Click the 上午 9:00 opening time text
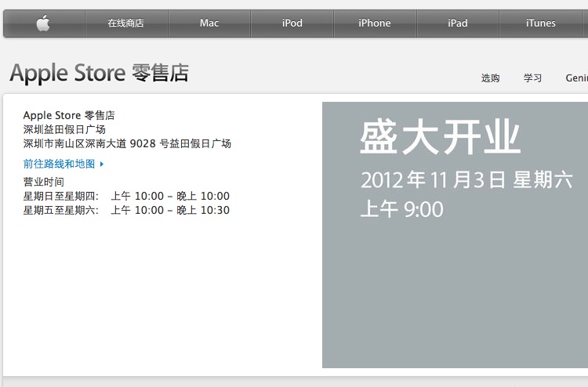This screenshot has width=588, height=387. (x=401, y=209)
